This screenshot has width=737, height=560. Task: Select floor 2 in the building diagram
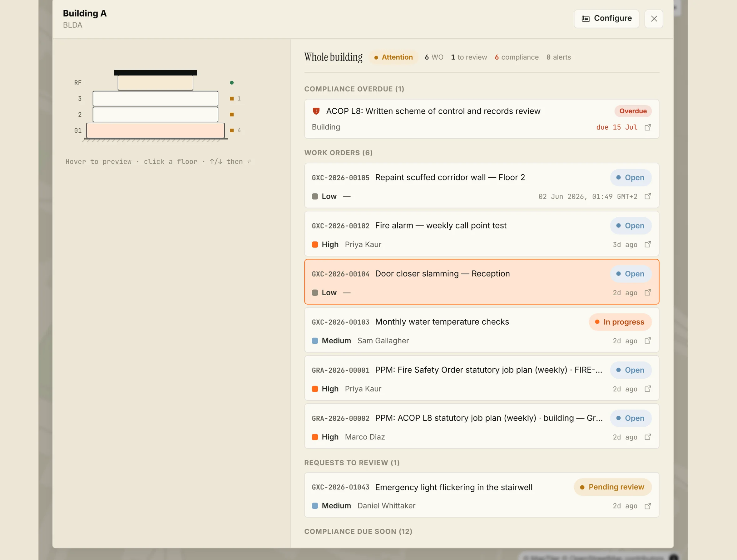click(x=156, y=114)
